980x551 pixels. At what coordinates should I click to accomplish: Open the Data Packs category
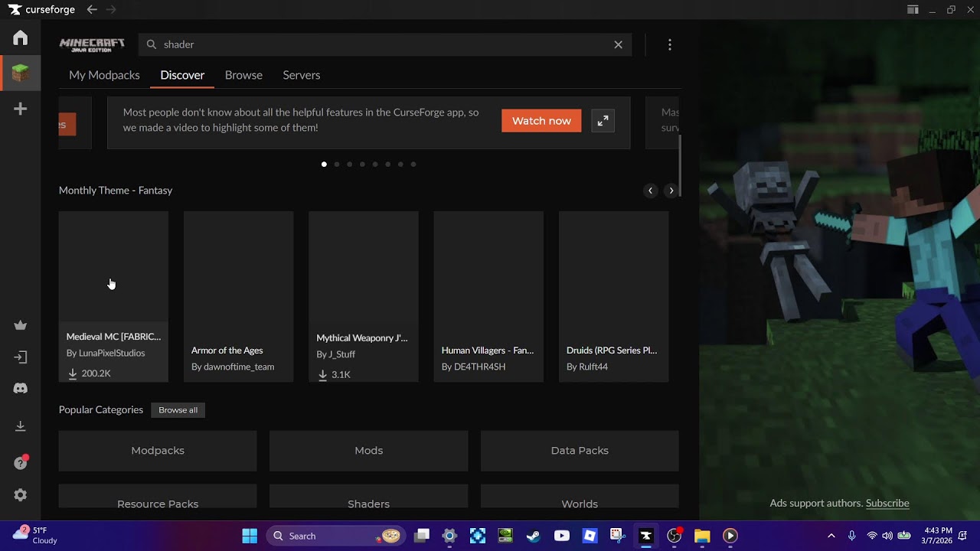580,451
